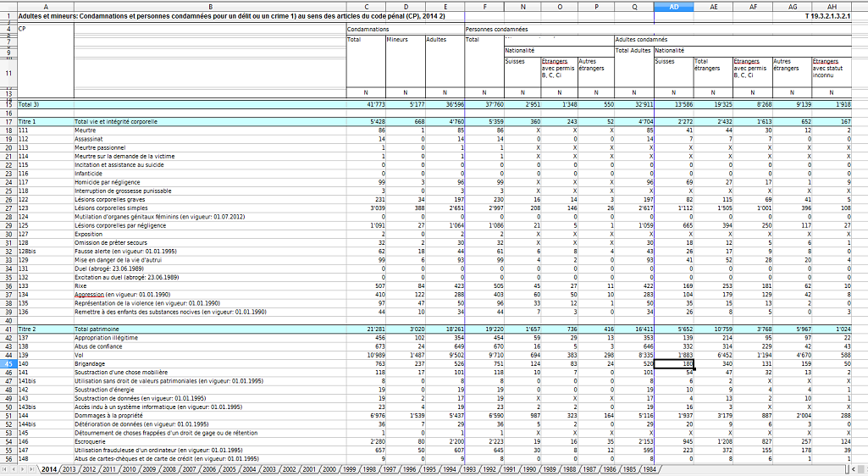The height and width of the screenshot is (476, 868).
Task: Jump to last sheet navigation arrow
Action: point(33,469)
